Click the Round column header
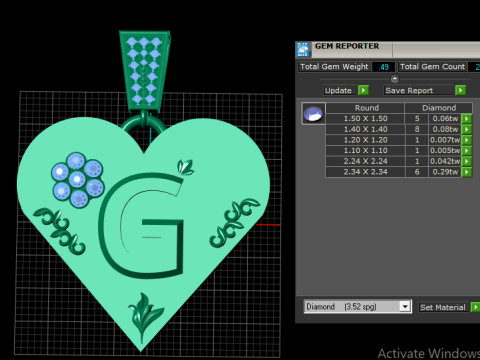Image resolution: width=480 pixels, height=360 pixels. 366,108
